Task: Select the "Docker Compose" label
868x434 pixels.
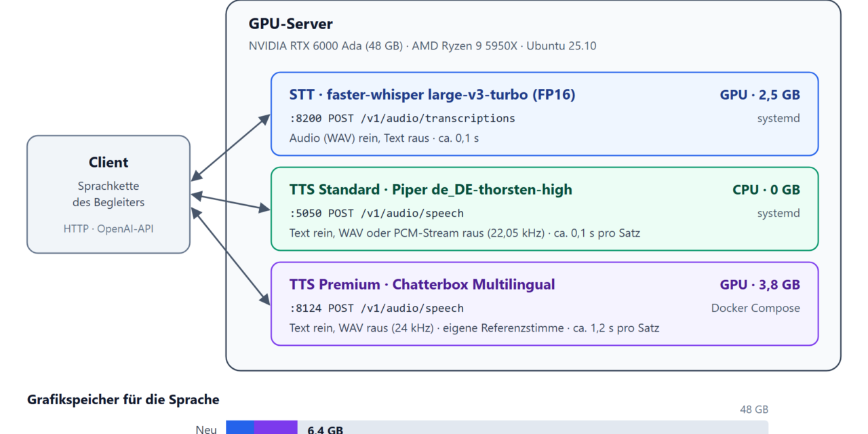Action: [755, 308]
